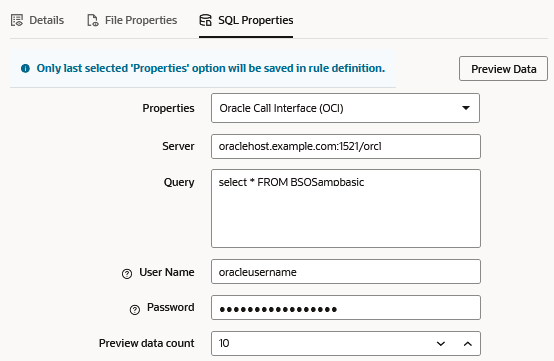554x361 pixels.
Task: Click the help icon next to User Name
Action: pos(127,274)
